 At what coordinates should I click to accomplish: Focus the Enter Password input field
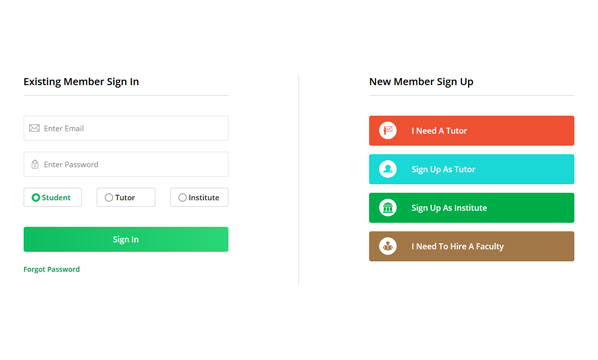pos(126,164)
